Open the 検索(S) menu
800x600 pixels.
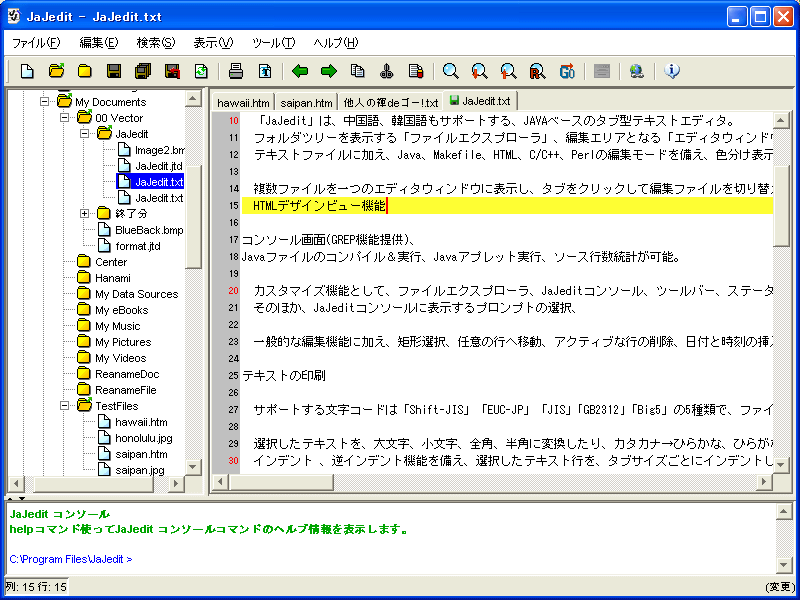coord(156,43)
